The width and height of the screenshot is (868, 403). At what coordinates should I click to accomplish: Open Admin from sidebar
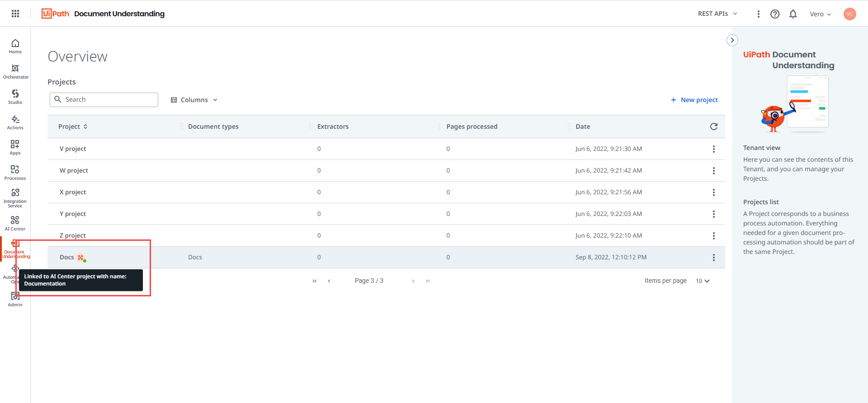[x=15, y=299]
